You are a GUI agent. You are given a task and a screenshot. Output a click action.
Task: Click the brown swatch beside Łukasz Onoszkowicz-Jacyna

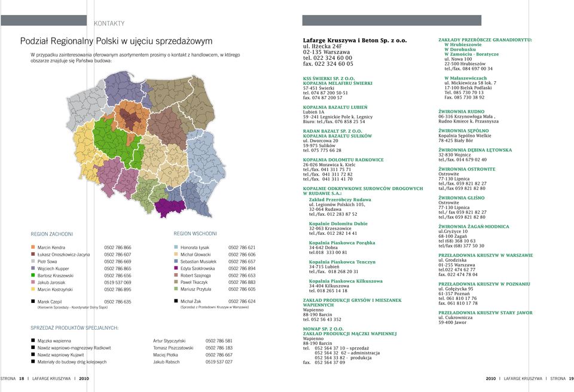33,255
